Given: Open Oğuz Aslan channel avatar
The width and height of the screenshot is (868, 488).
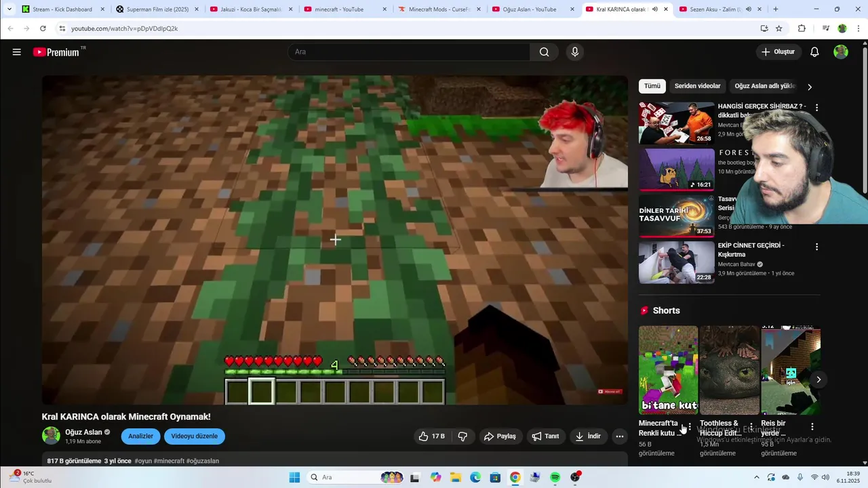Looking at the screenshot, I should click(x=51, y=436).
